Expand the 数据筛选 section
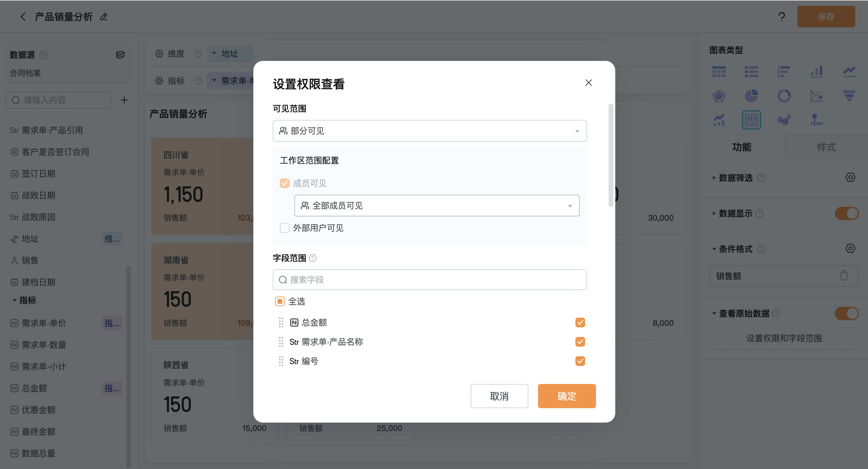 coord(714,178)
